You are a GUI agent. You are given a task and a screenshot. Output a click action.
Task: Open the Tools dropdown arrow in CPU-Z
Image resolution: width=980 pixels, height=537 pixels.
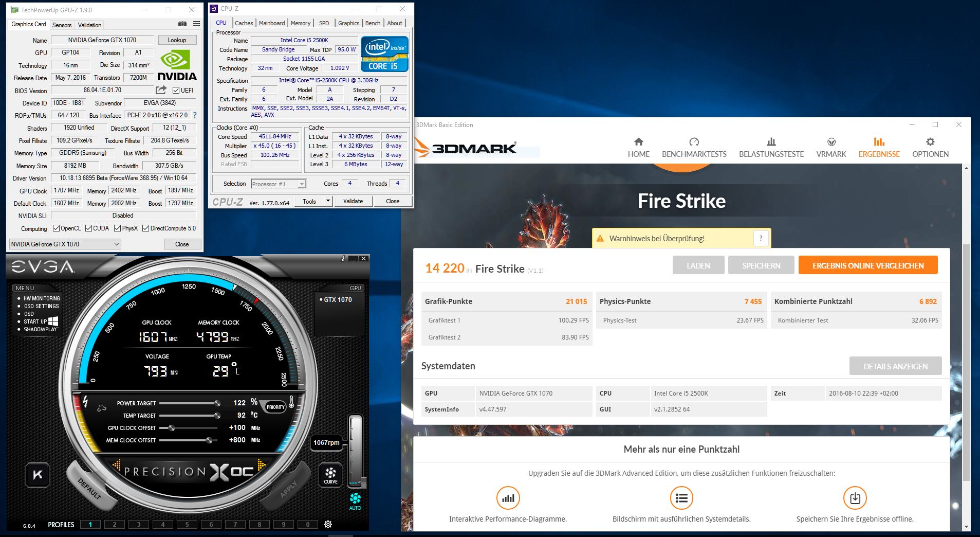pos(328,201)
